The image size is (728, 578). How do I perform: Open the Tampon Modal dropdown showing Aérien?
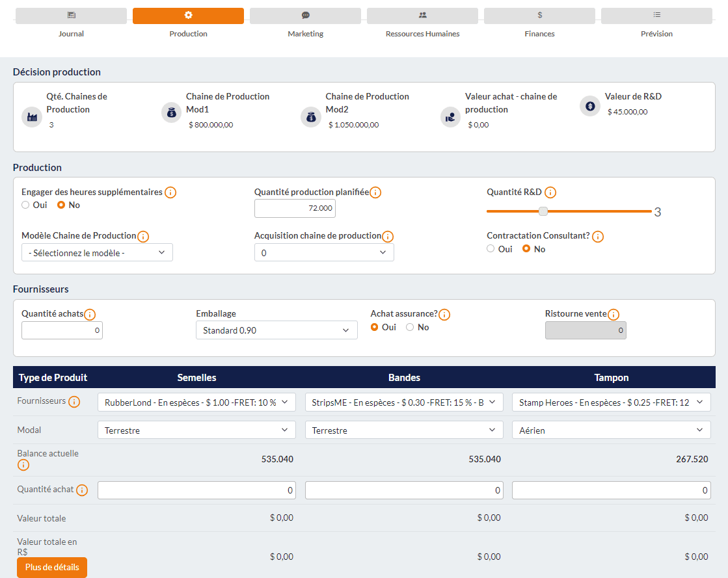pyautogui.click(x=611, y=430)
